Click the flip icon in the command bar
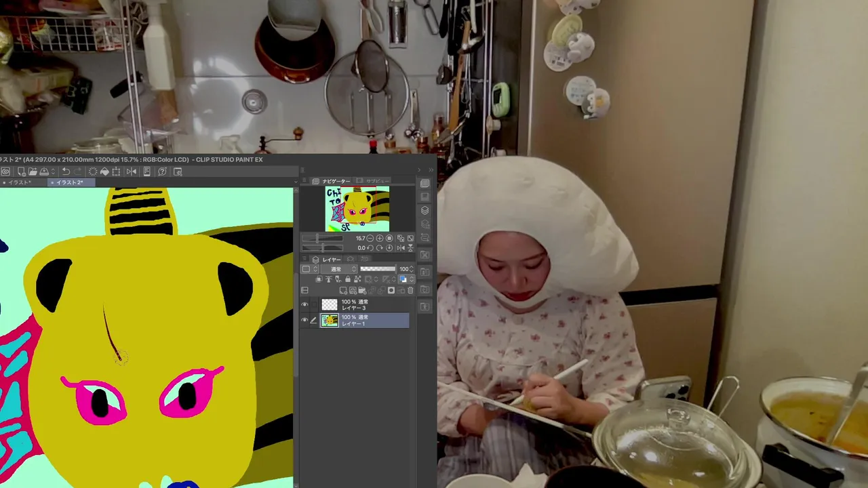The image size is (868, 488). point(132,171)
